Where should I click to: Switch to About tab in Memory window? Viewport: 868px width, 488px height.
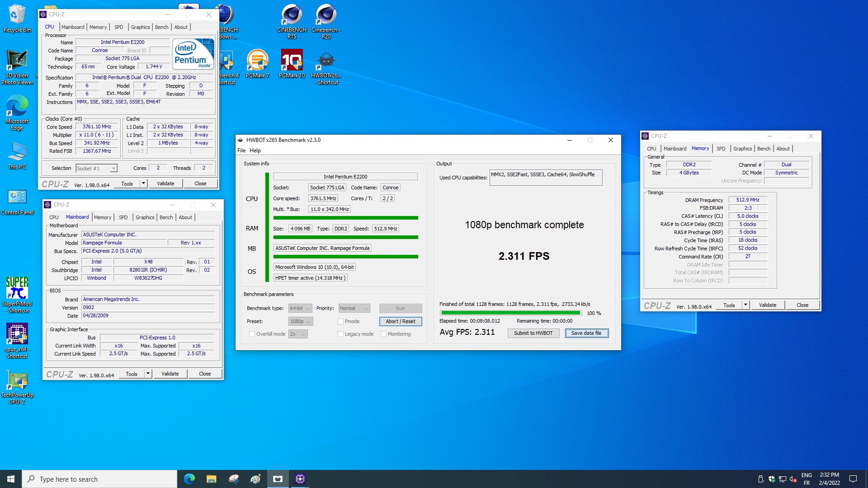[783, 149]
